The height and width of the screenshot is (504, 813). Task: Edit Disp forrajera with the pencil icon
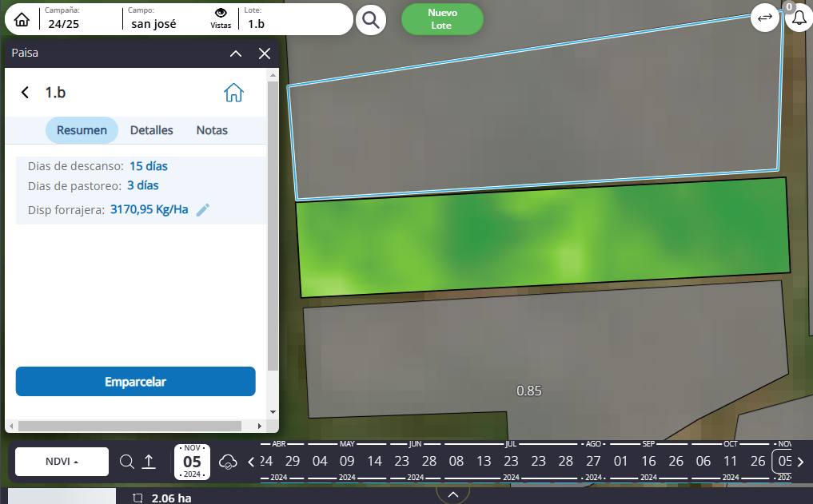[203, 209]
